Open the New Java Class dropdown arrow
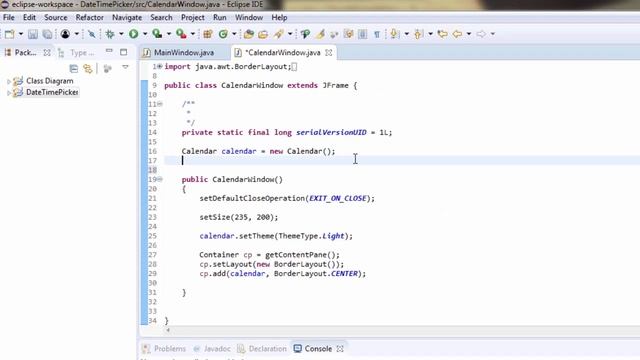The width and height of the screenshot is (640, 360). (x=234, y=34)
